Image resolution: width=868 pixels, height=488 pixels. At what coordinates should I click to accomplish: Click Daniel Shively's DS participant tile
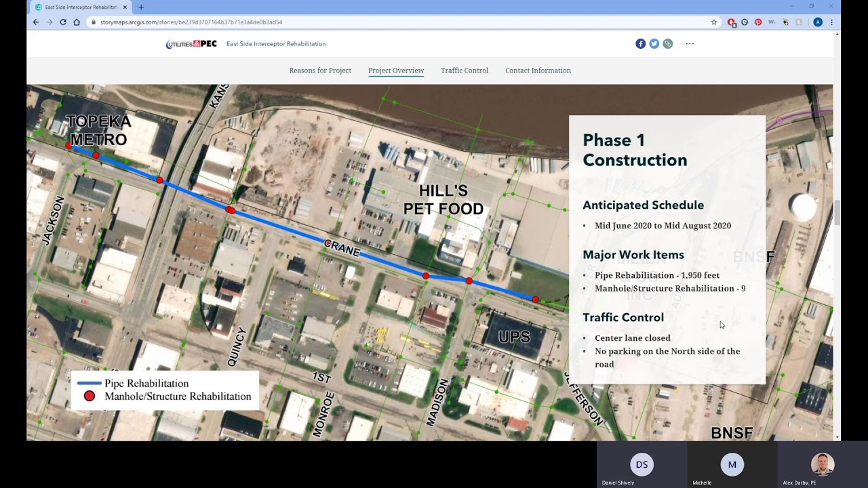pyautogui.click(x=642, y=465)
